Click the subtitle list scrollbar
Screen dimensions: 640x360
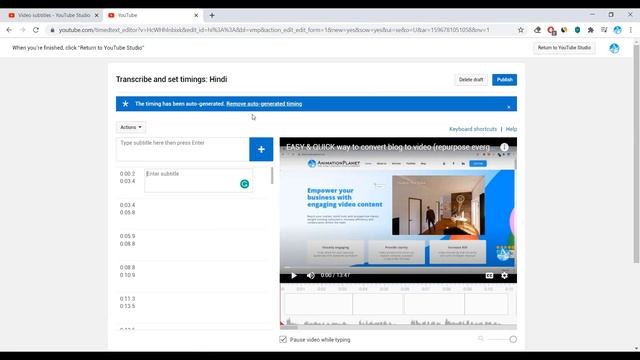(x=272, y=176)
